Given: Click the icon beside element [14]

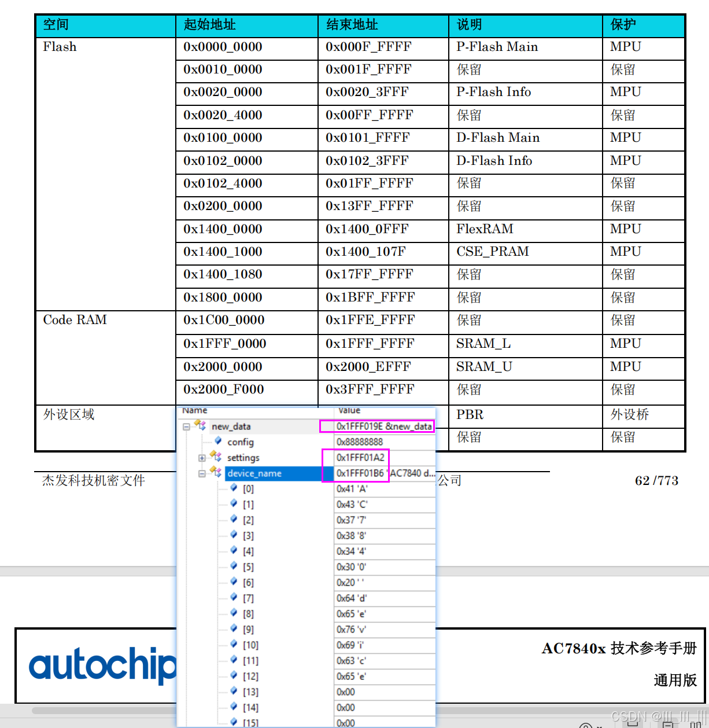Looking at the screenshot, I should click(234, 707).
